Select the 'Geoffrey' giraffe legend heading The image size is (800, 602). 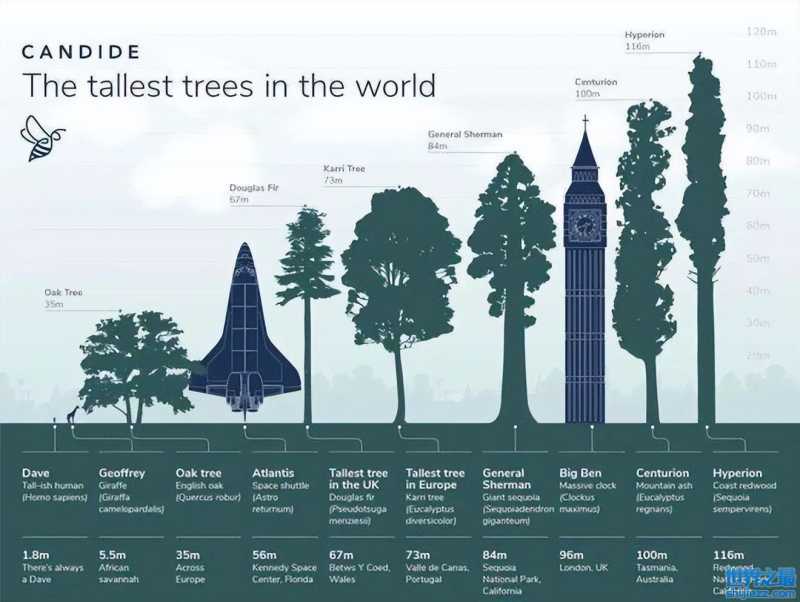click(x=122, y=473)
